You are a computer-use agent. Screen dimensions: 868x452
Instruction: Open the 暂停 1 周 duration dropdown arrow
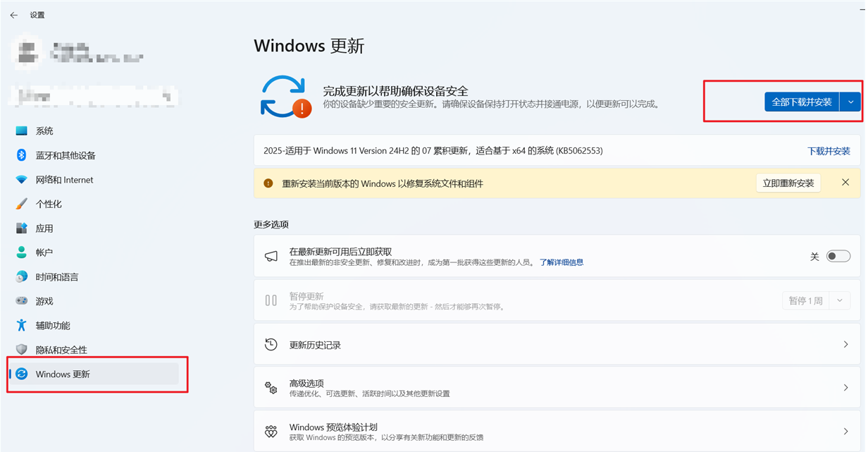(839, 300)
